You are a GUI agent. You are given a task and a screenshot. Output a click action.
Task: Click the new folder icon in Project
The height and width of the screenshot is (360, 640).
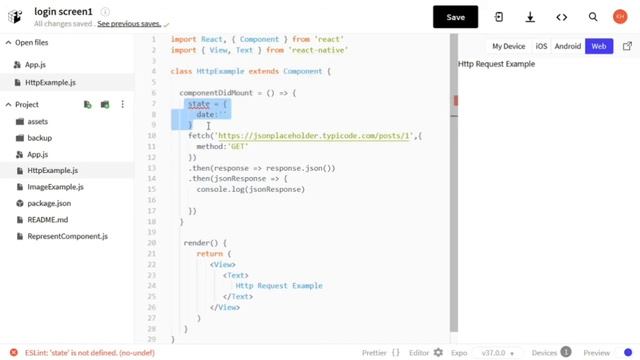coord(105,104)
